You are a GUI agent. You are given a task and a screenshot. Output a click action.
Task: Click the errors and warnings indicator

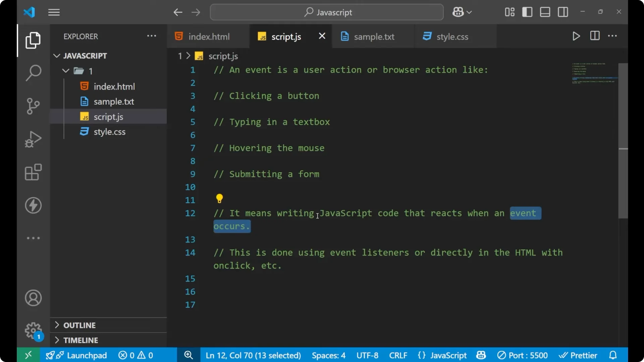pos(136,355)
